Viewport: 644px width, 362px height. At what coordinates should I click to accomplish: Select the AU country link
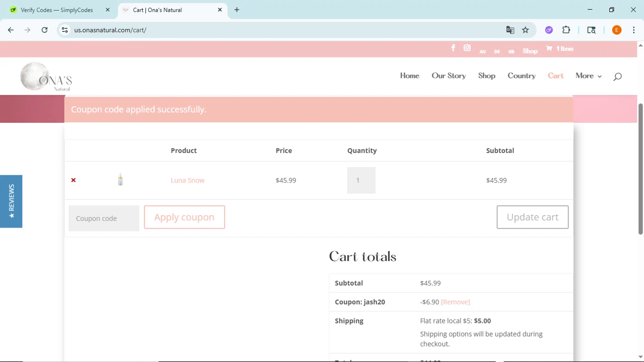click(483, 52)
